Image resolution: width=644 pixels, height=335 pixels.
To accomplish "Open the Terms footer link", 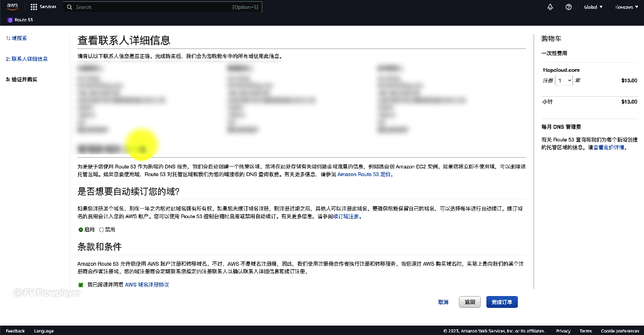I will (586, 331).
